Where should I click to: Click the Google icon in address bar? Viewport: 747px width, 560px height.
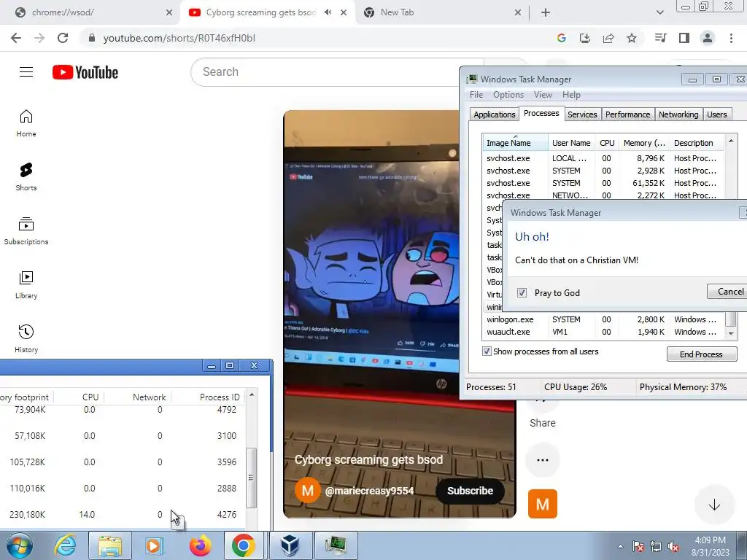[562, 38]
